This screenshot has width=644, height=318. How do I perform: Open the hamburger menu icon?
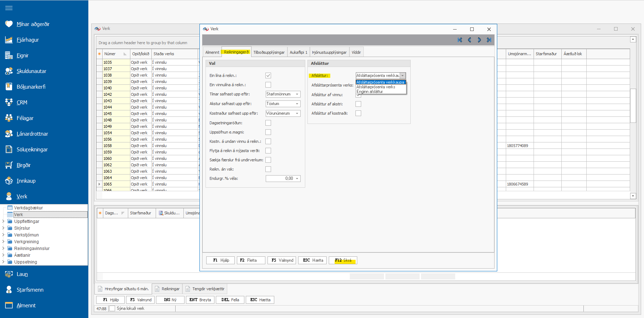pos(9,8)
